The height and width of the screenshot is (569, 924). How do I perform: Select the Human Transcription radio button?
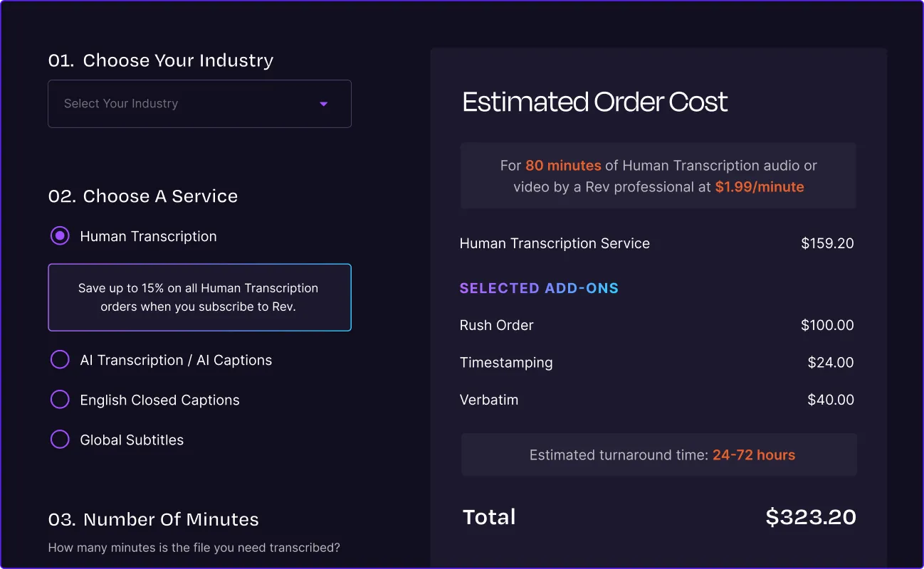coord(60,236)
